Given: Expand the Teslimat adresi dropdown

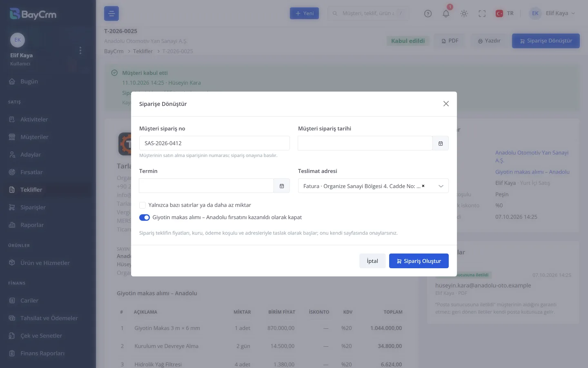Looking at the screenshot, I should tap(441, 186).
